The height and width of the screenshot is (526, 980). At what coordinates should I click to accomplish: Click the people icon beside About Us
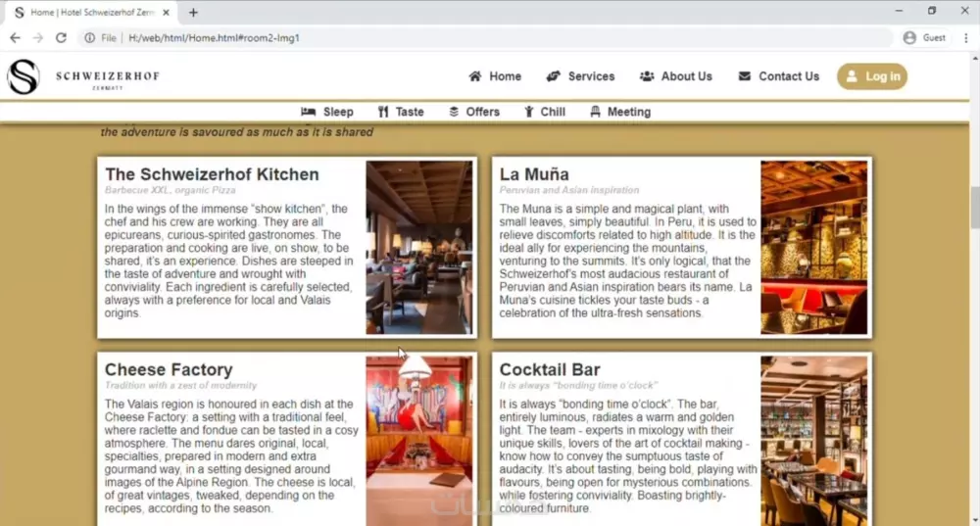pyautogui.click(x=647, y=76)
